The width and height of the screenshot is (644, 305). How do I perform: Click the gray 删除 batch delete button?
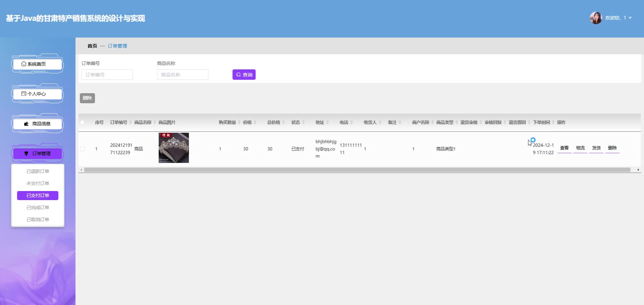(x=87, y=98)
